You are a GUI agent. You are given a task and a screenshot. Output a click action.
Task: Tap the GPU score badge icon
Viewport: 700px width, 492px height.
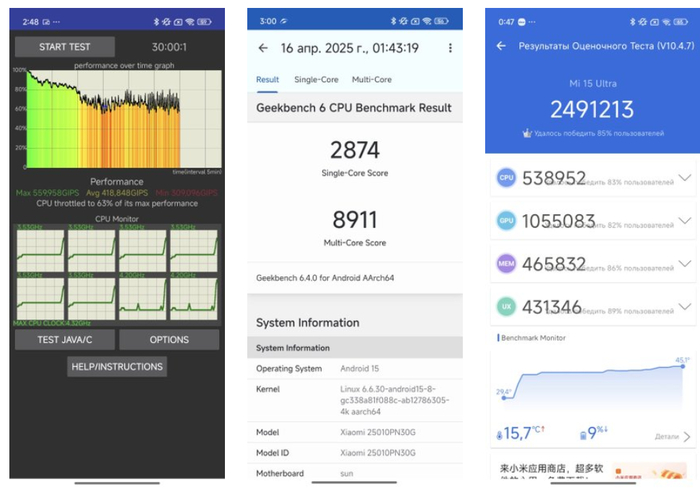coord(507,221)
